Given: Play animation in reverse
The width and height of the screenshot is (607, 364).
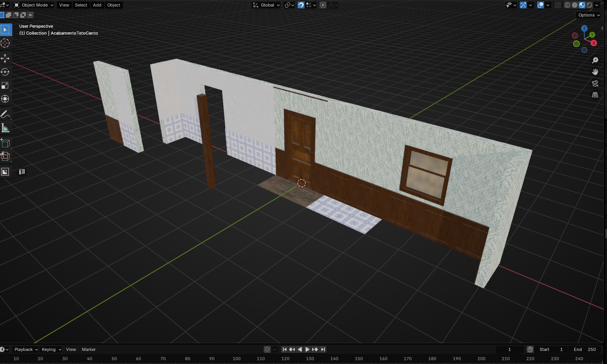Looking at the screenshot, I should 300,349.
